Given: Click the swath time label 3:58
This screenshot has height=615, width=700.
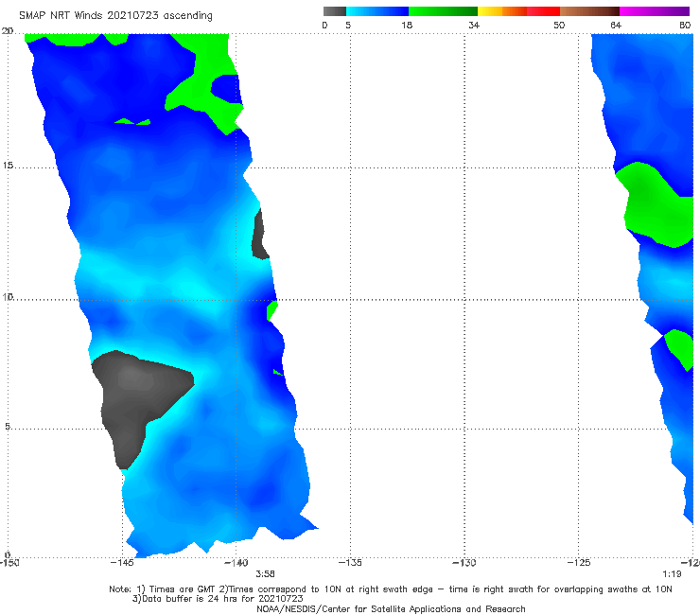Looking at the screenshot, I should [265, 574].
